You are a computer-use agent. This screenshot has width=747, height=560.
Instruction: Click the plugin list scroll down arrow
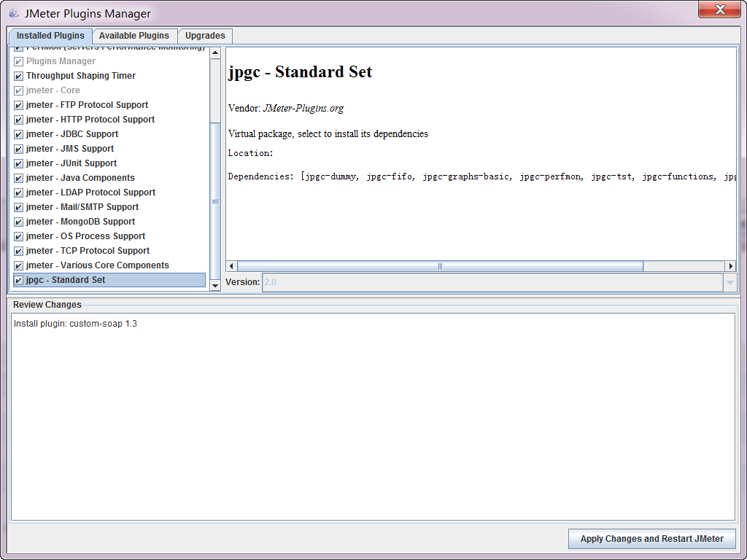(x=215, y=286)
